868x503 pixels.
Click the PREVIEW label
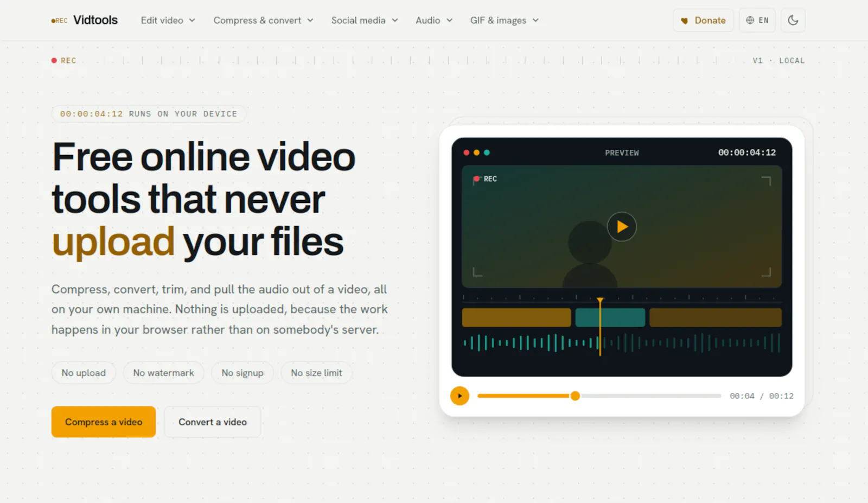tap(622, 153)
